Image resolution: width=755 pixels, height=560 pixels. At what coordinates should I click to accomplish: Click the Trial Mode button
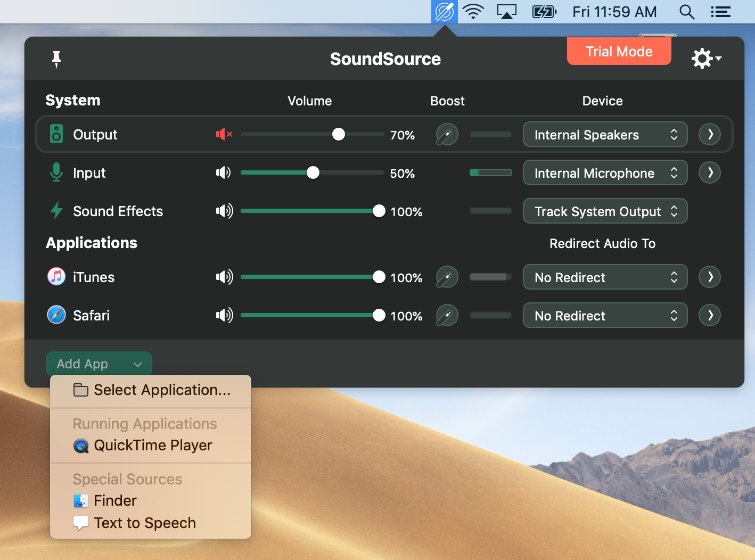click(x=619, y=52)
